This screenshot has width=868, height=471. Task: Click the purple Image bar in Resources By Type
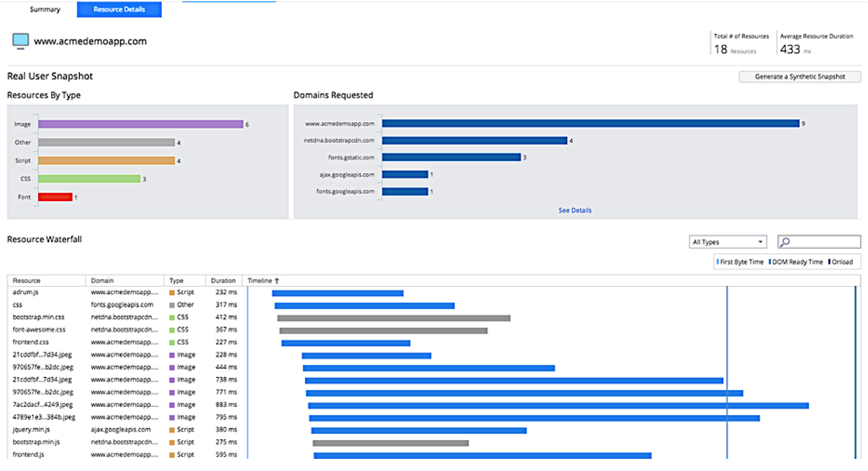140,124
